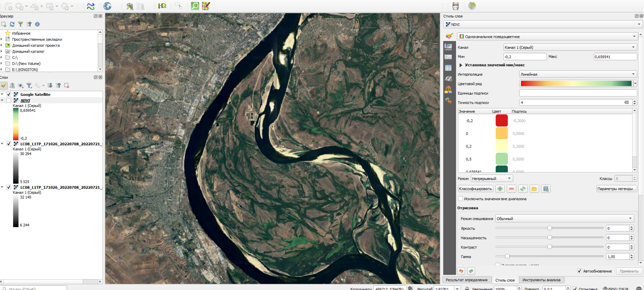The image size is (644, 290).
Task: Undo the last style change
Action: click(461, 271)
